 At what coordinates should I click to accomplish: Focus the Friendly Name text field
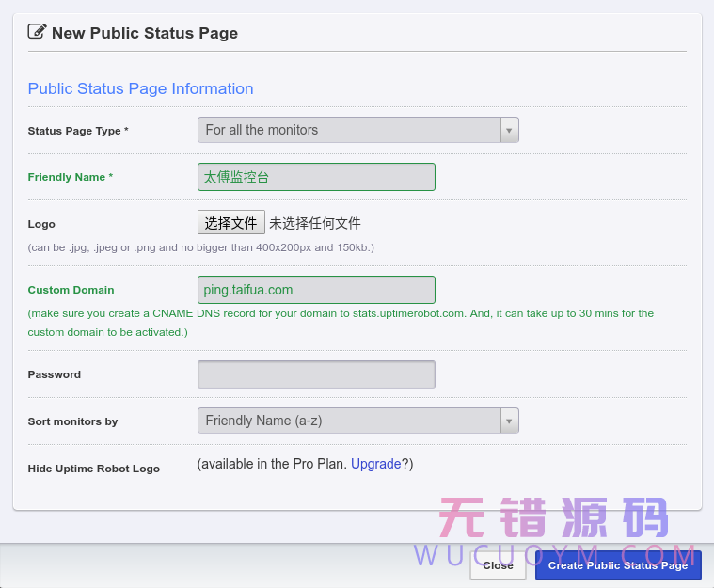tap(316, 177)
